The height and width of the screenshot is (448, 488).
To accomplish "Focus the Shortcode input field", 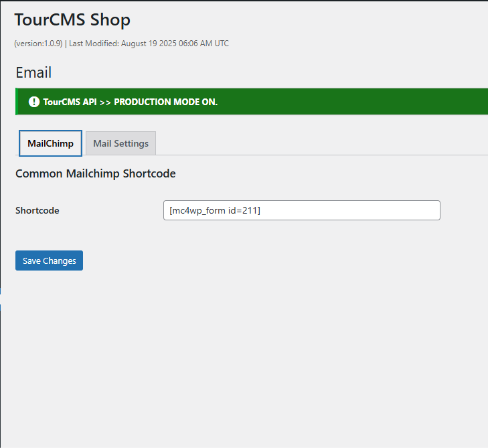I will click(x=301, y=210).
